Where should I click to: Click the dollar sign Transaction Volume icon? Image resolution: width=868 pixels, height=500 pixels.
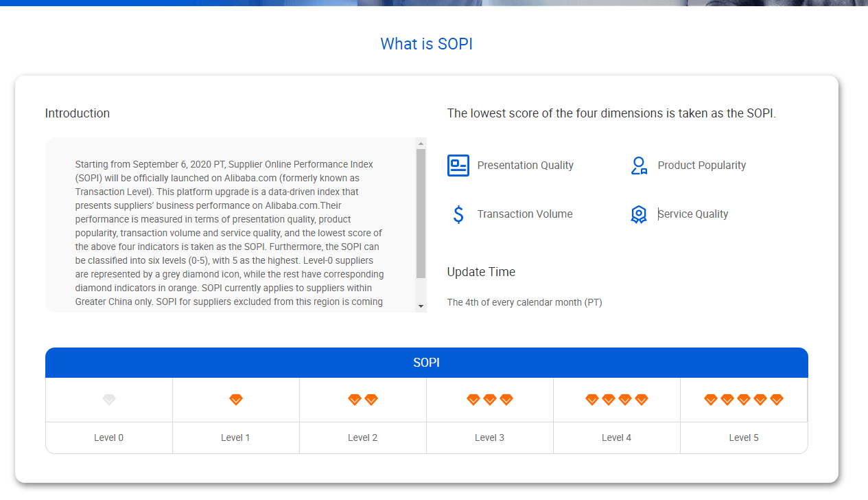458,214
